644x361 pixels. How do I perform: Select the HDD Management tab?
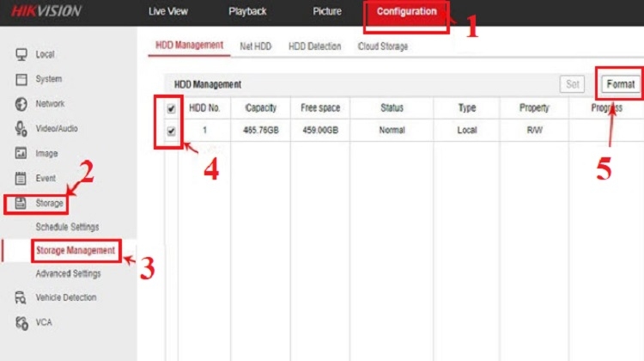pos(190,46)
